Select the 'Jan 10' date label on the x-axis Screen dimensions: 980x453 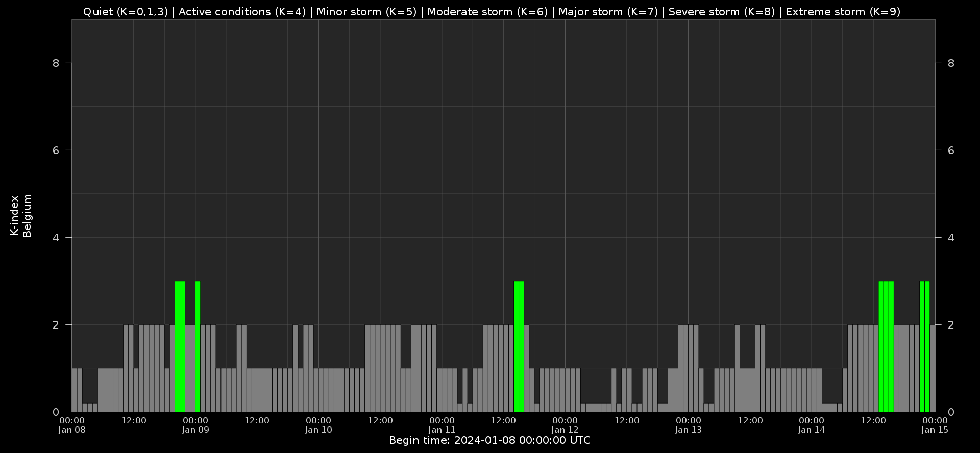point(318,430)
